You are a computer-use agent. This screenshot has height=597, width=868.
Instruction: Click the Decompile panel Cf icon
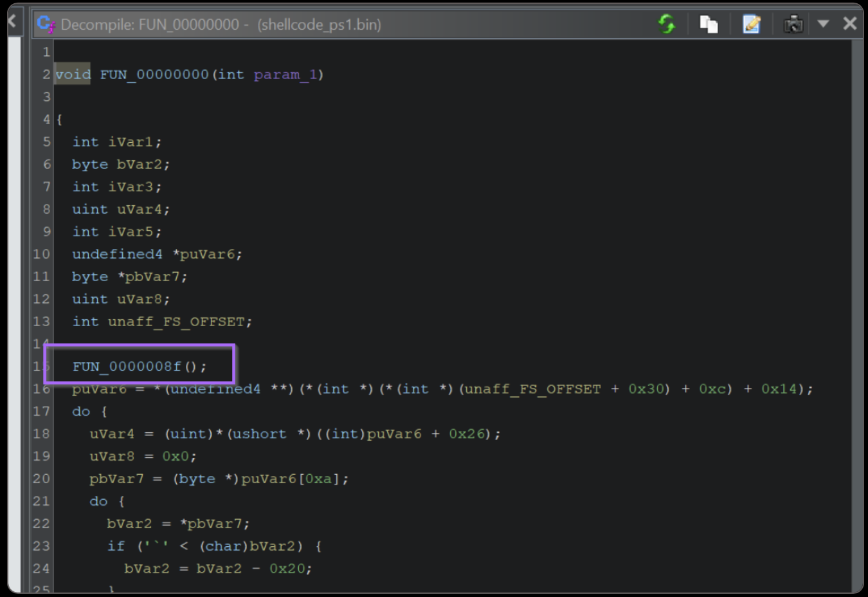tap(46, 24)
